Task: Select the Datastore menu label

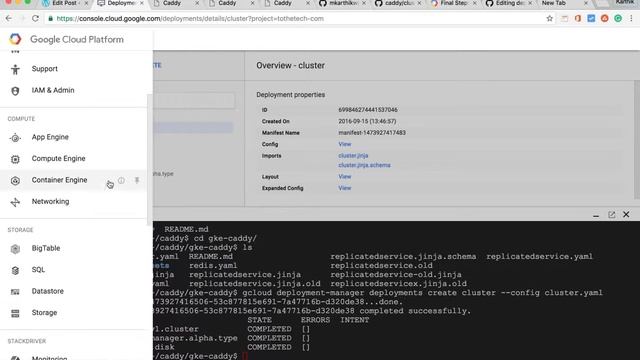Action: [48, 291]
